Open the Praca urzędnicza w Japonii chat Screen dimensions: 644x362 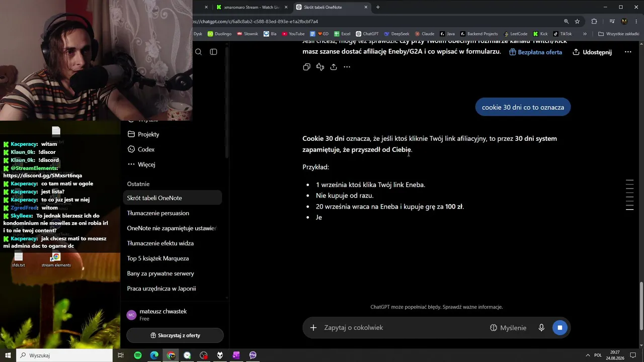click(x=172, y=289)
